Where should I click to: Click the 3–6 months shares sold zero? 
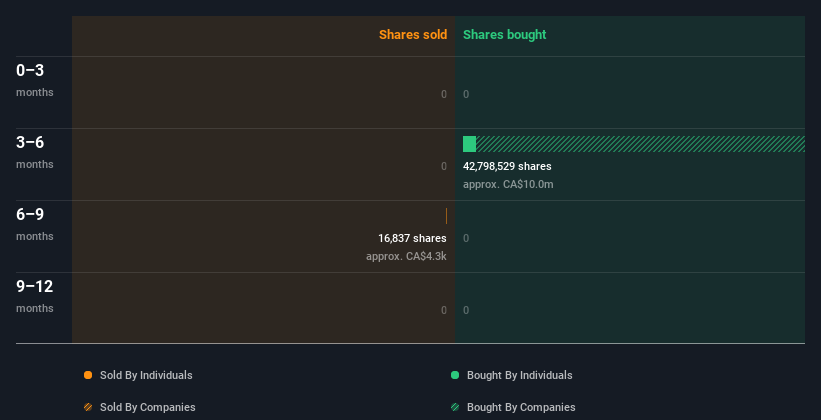(x=444, y=167)
